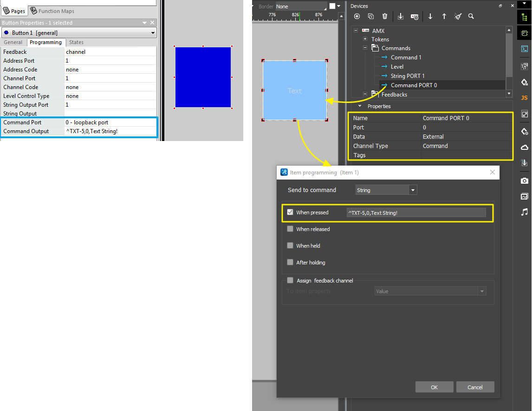Viewport: 532px width, 411px height.
Task: Click the music note icon in sidebar
Action: [x=524, y=212]
